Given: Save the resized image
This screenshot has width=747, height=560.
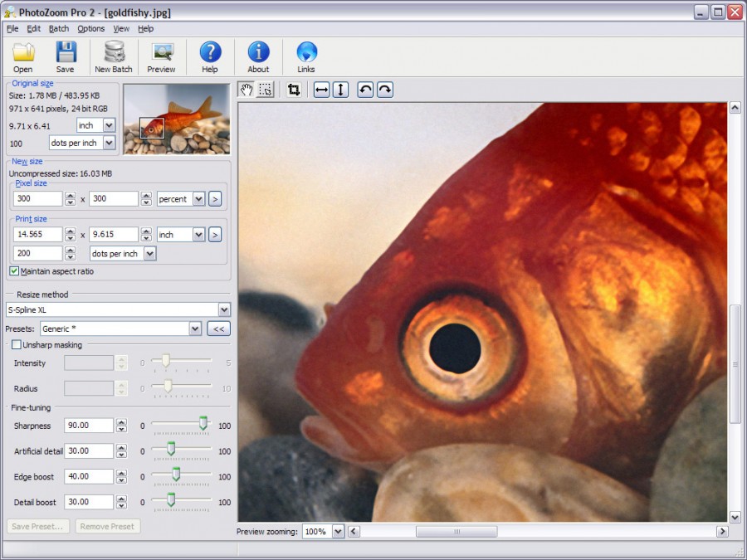Looking at the screenshot, I should click(66, 56).
